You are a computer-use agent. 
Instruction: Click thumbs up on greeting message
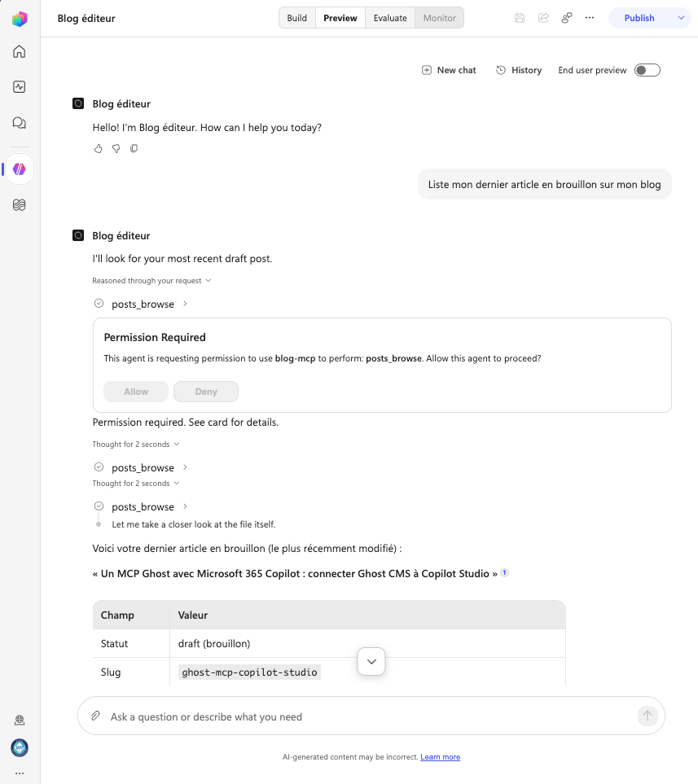pyautogui.click(x=98, y=148)
